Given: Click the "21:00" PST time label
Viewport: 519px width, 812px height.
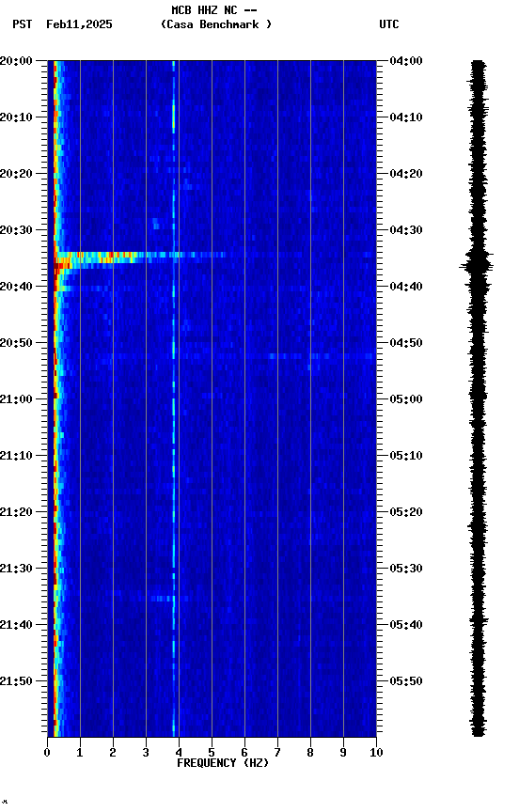Looking at the screenshot, I should pyautogui.click(x=16, y=399).
